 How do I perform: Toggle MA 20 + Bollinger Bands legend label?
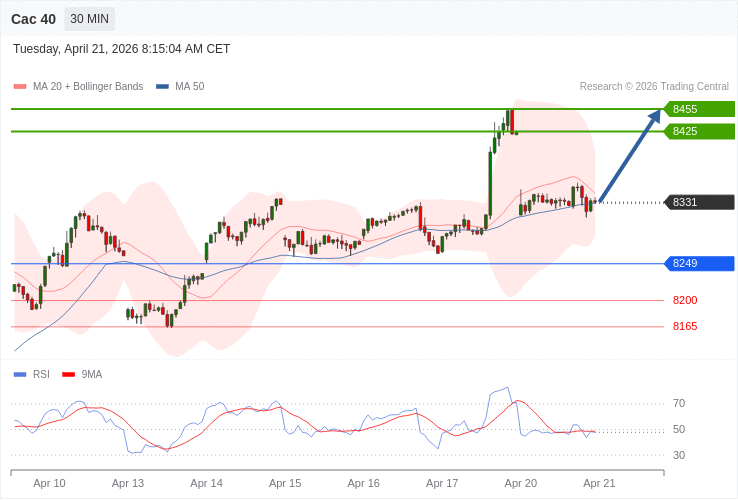coord(88,87)
